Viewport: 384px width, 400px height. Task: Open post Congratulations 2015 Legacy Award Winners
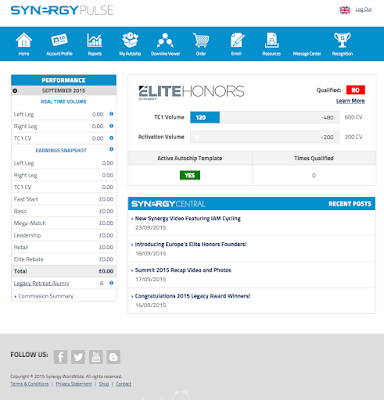coord(192,296)
